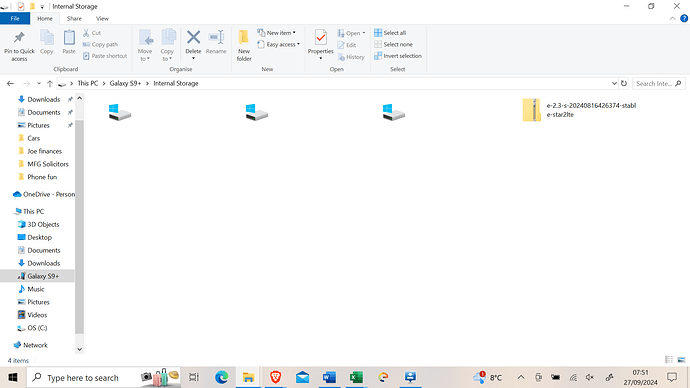Screen dimensions: 690x388
Task: Create a New folder from ribbon
Action: [244, 45]
